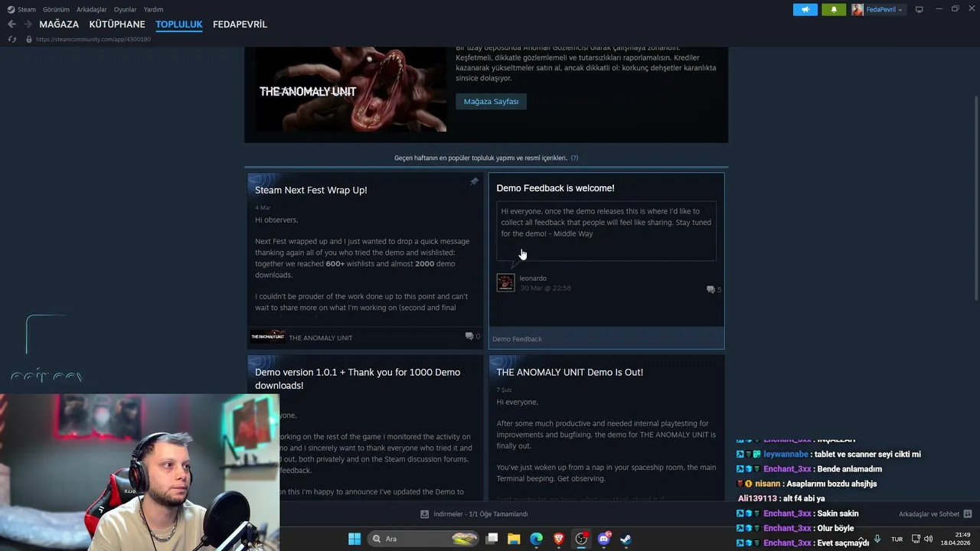The image size is (980, 551).
Task: Open İndirmeler downloads status
Action: point(474,514)
